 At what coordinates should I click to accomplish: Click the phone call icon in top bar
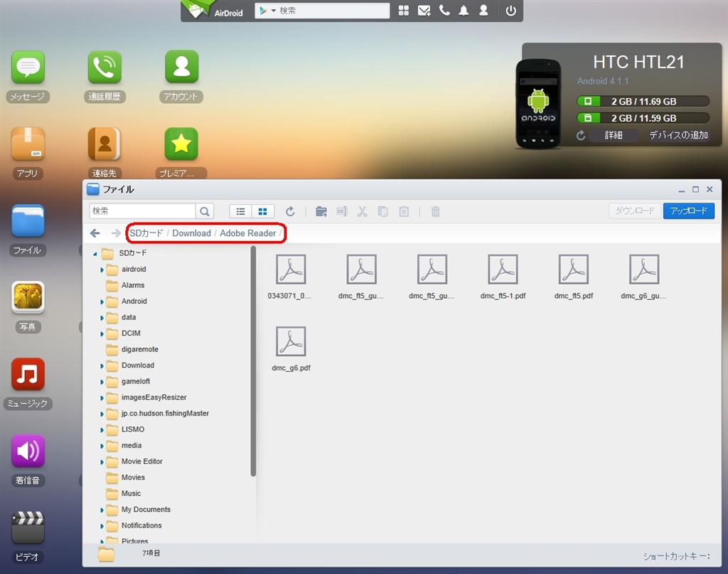coord(444,10)
